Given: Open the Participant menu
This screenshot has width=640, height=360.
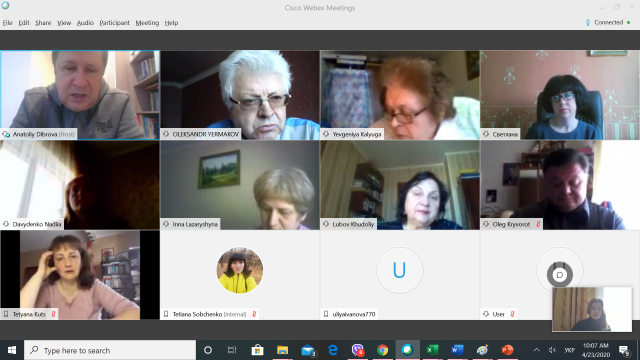Looking at the screenshot, I should 114,23.
